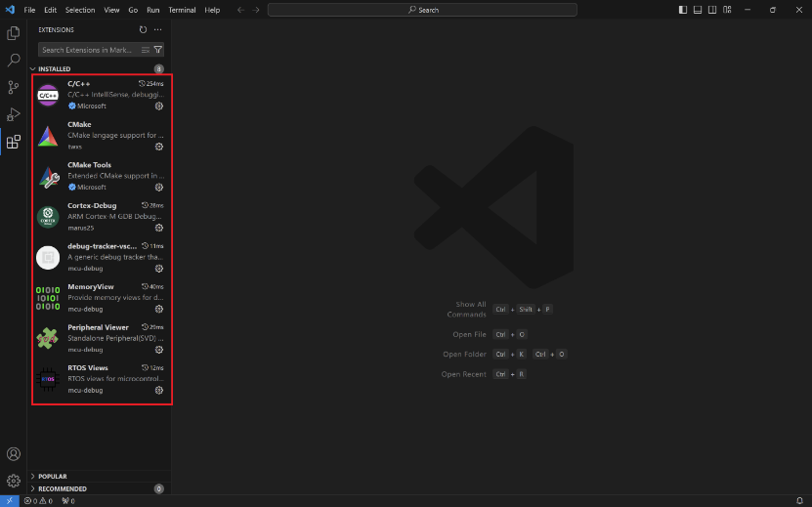Click the Cortex-Debug extension logo
The width and height of the screenshot is (812, 507).
coord(48,217)
